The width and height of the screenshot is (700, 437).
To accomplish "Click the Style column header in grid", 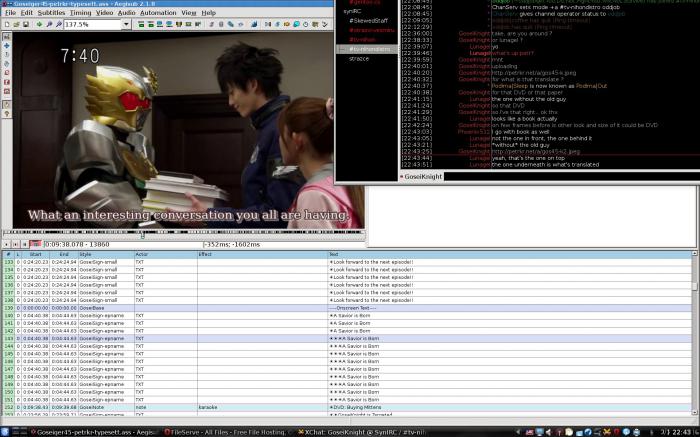I will tap(106, 254).
